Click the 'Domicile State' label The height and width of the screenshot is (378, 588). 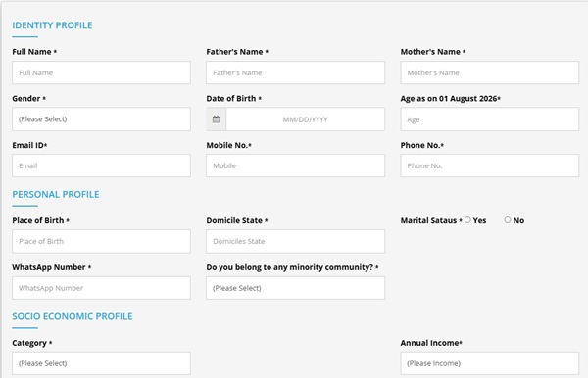click(237, 220)
